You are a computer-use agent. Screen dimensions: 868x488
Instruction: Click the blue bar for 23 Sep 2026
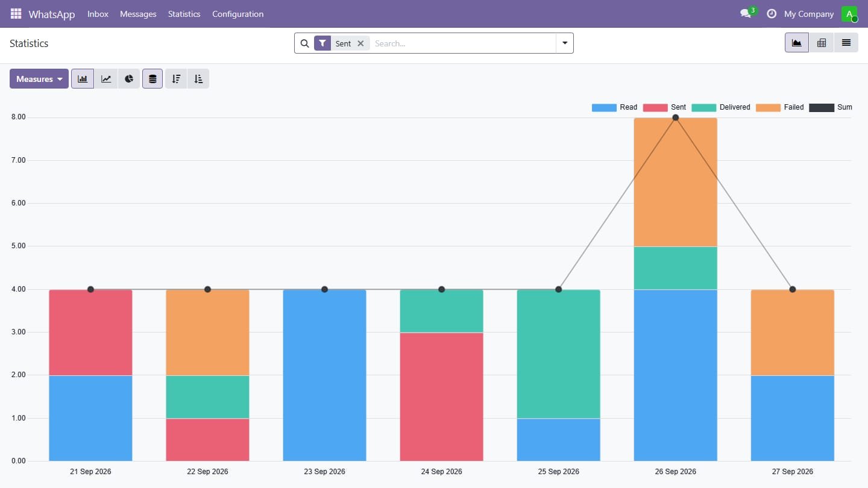click(x=324, y=375)
